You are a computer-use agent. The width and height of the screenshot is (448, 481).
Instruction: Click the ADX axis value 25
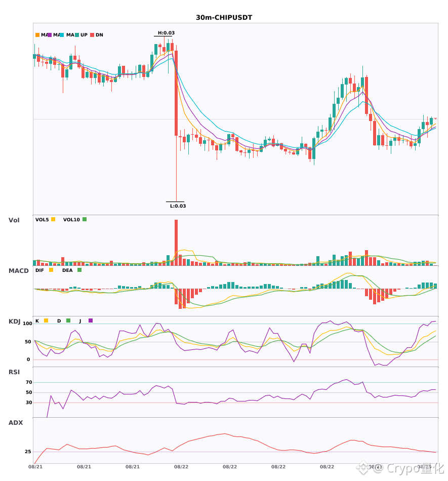point(28,452)
